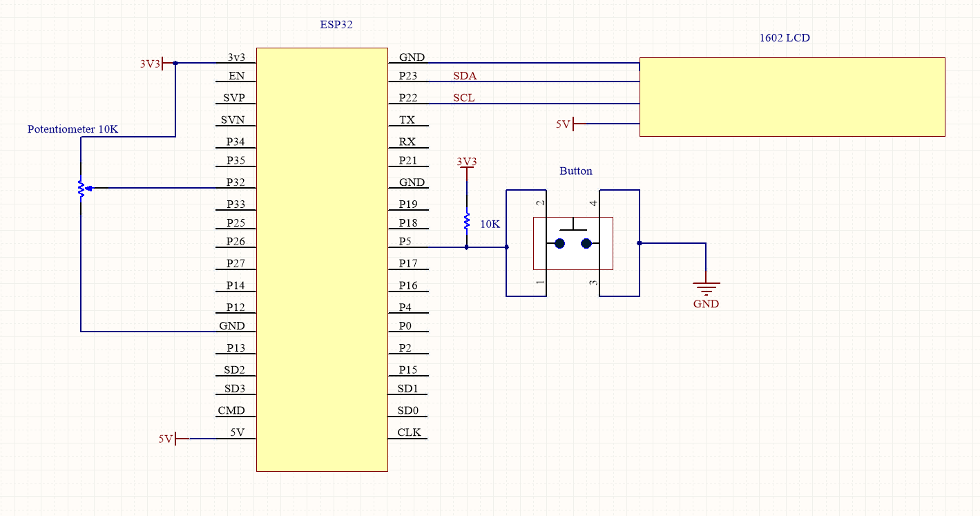Select the ground symbol next to the button
This screenshot has height=516, width=980.
706,289
